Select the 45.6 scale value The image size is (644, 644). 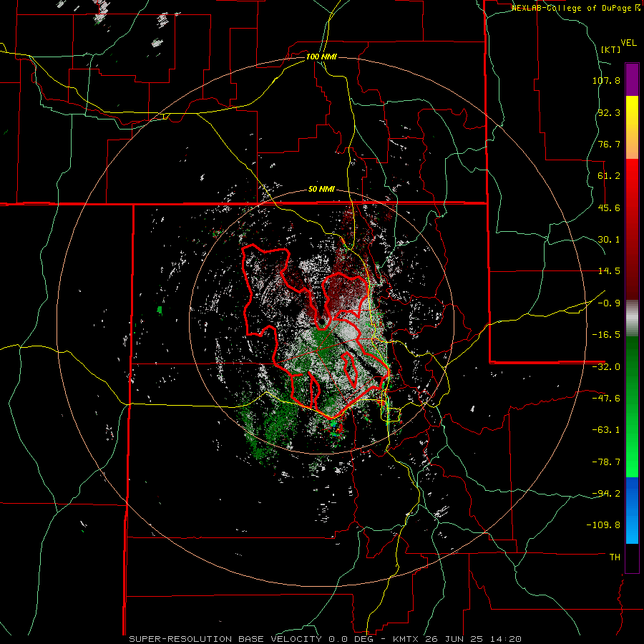click(609, 208)
